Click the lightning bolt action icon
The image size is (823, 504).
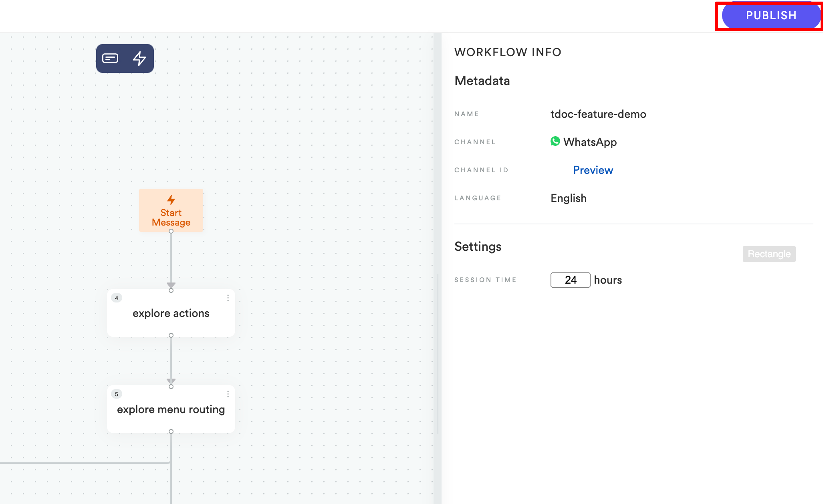point(139,58)
